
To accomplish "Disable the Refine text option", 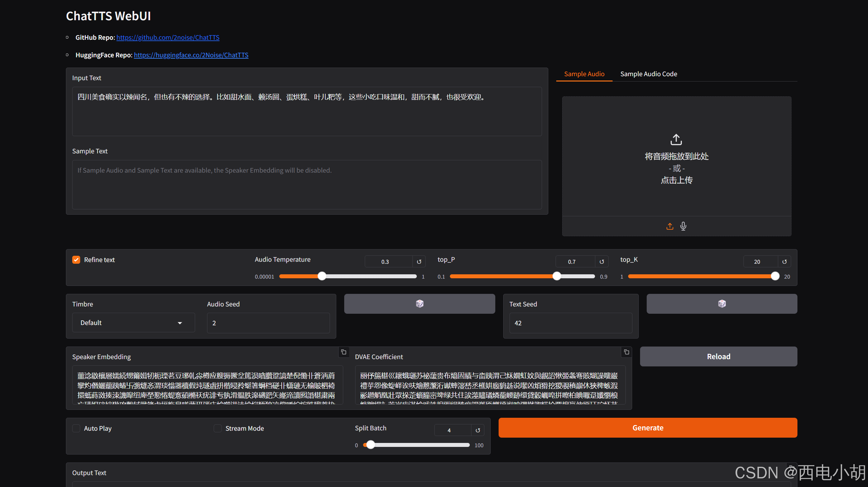I will 76,259.
